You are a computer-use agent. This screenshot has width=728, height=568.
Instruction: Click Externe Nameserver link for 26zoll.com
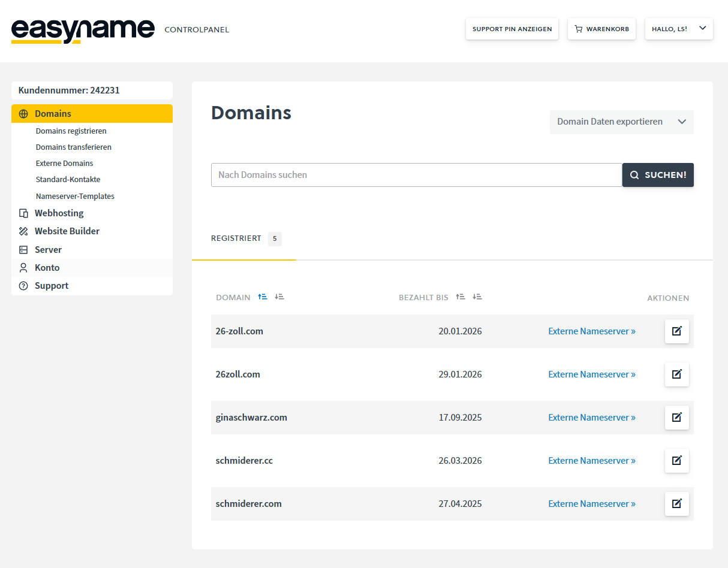[x=591, y=374]
